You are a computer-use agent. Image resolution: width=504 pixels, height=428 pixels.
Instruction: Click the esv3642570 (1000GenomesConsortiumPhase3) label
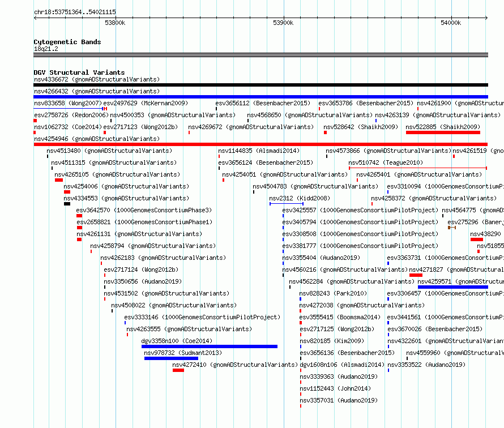144,210
